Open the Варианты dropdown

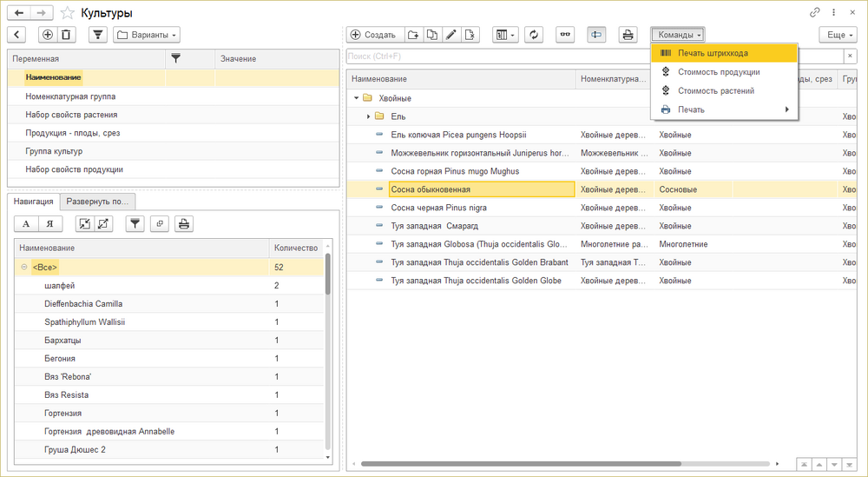click(x=147, y=35)
